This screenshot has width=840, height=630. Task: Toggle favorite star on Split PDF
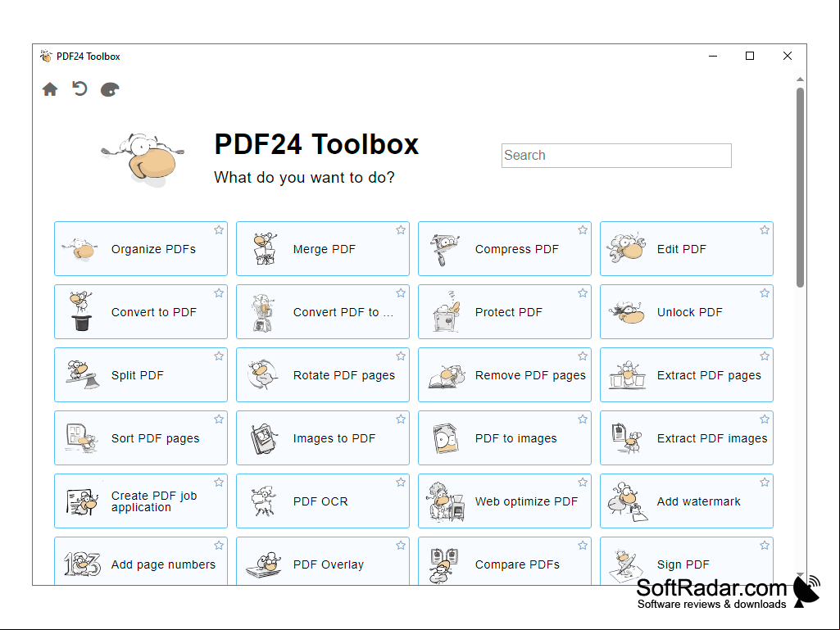pyautogui.click(x=219, y=356)
